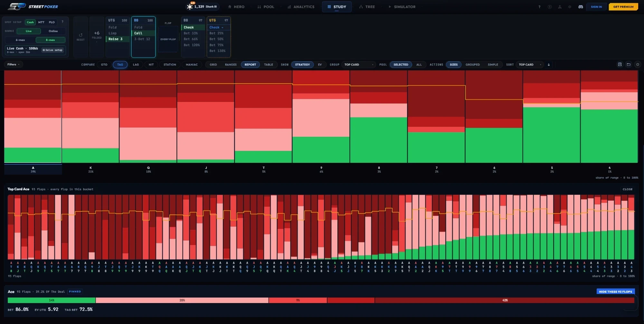Screen dimensions: 644x324
Task: Switch Show mode to EV
Action: pyautogui.click(x=320, y=64)
